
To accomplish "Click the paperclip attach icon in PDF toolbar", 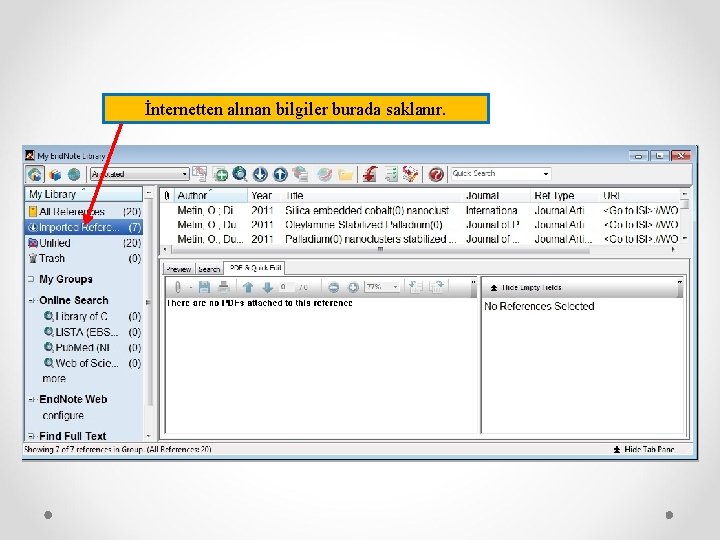I will click(x=178, y=287).
